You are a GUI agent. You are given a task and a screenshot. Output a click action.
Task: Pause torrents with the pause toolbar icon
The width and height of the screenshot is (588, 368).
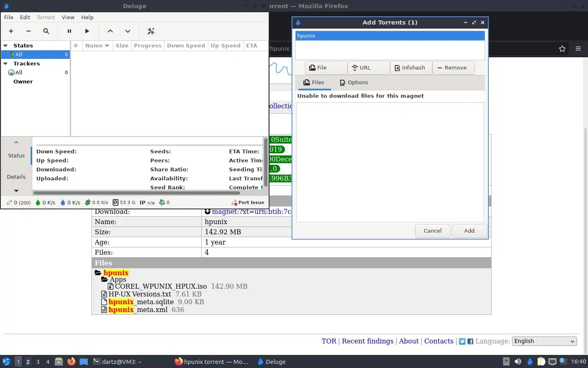click(x=69, y=31)
